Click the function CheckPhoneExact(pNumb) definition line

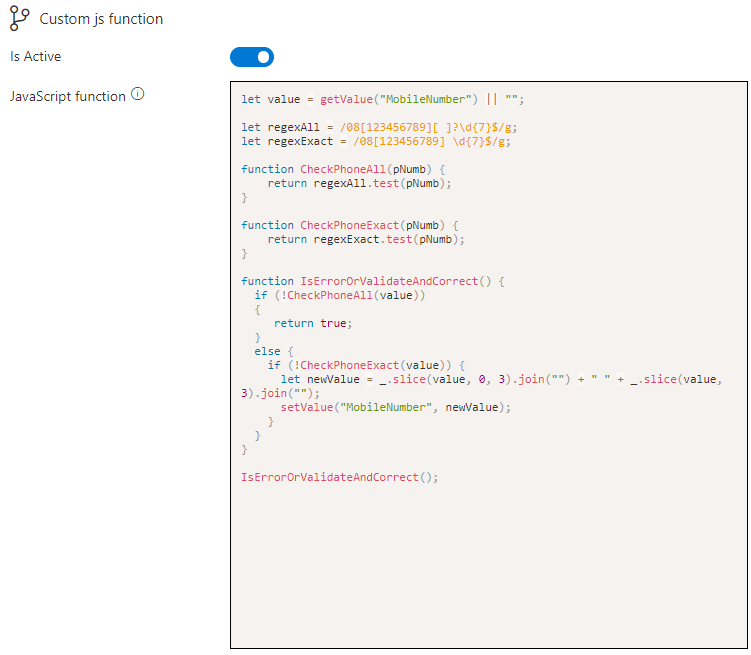(x=349, y=225)
